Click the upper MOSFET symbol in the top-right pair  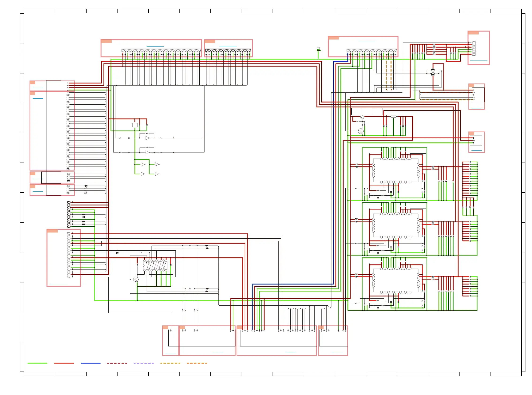(x=433, y=70)
